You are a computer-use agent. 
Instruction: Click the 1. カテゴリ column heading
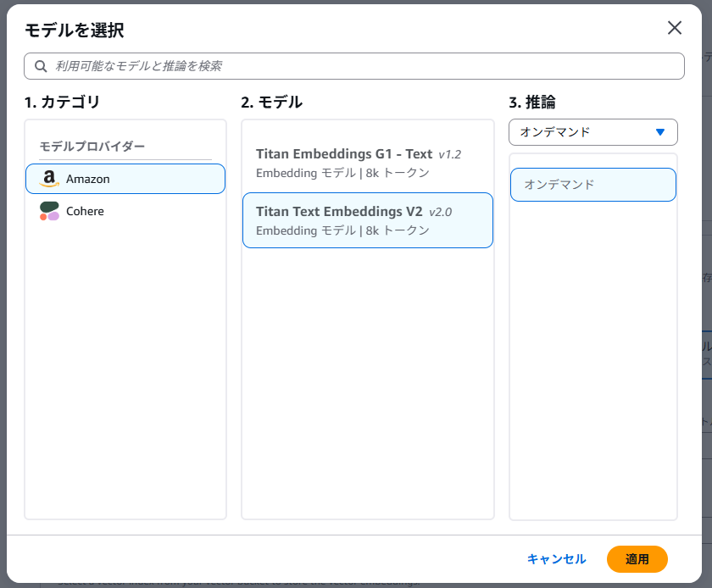click(62, 103)
